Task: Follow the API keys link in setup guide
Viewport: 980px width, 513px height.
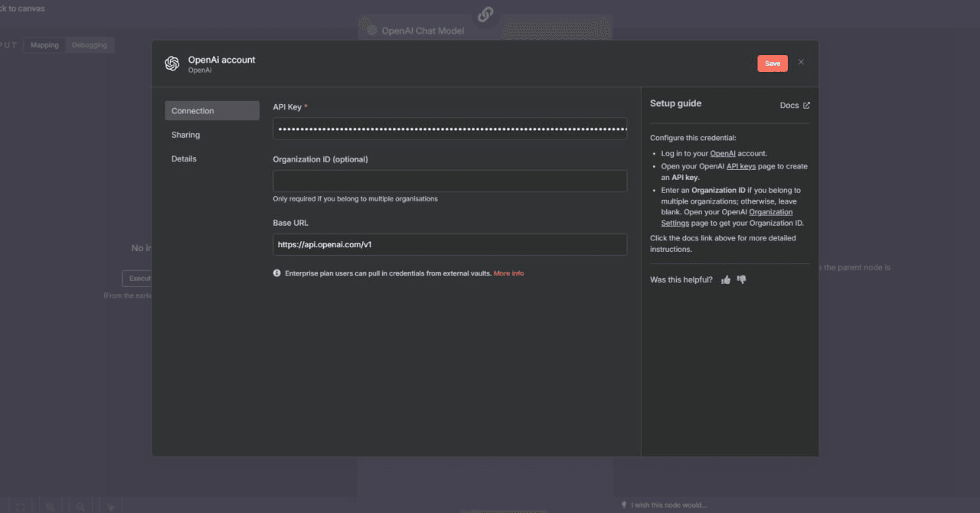Action: (x=740, y=166)
